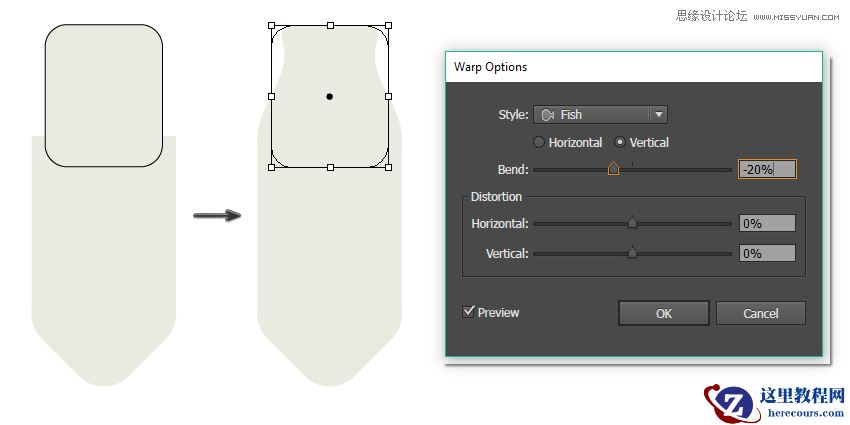Click the Cancel button
Image resolution: width=850 pixels, height=425 pixels.
[x=761, y=313]
